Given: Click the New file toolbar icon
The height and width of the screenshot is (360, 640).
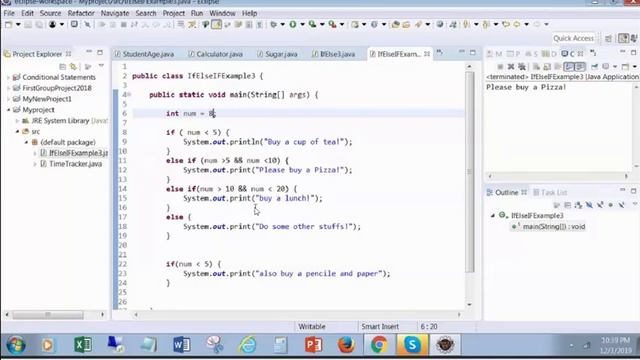Looking at the screenshot, I should tap(8, 24).
